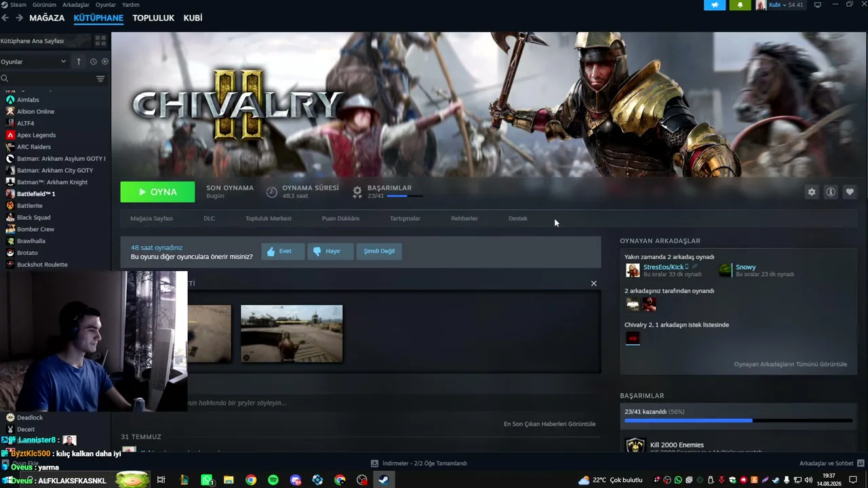Open Windows Task View button
Image resolution: width=868 pixels, height=488 pixels.
(161, 480)
